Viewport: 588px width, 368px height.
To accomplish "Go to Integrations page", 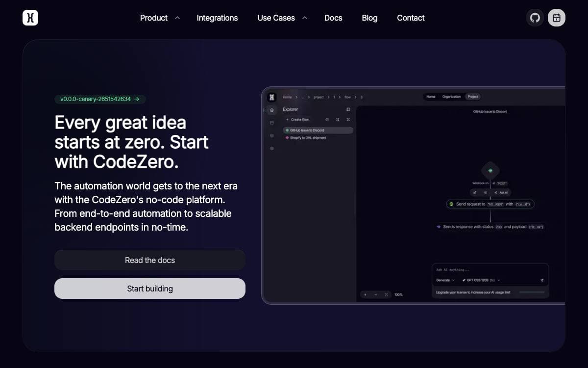I will point(217,18).
